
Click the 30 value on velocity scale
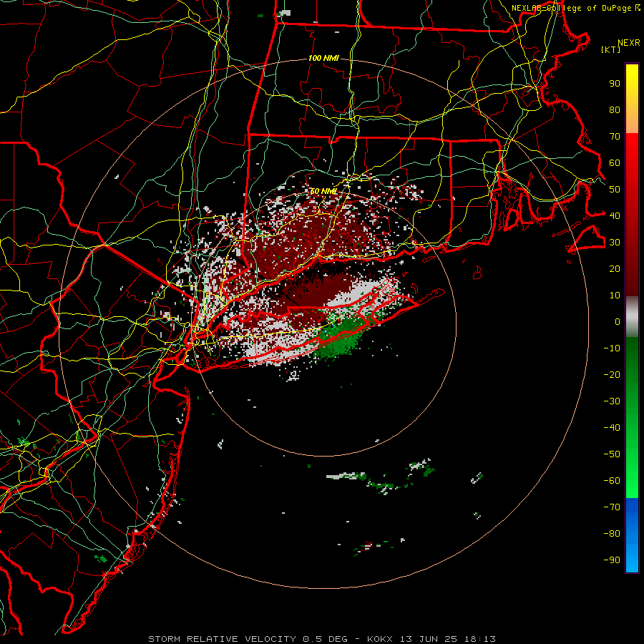pos(615,243)
